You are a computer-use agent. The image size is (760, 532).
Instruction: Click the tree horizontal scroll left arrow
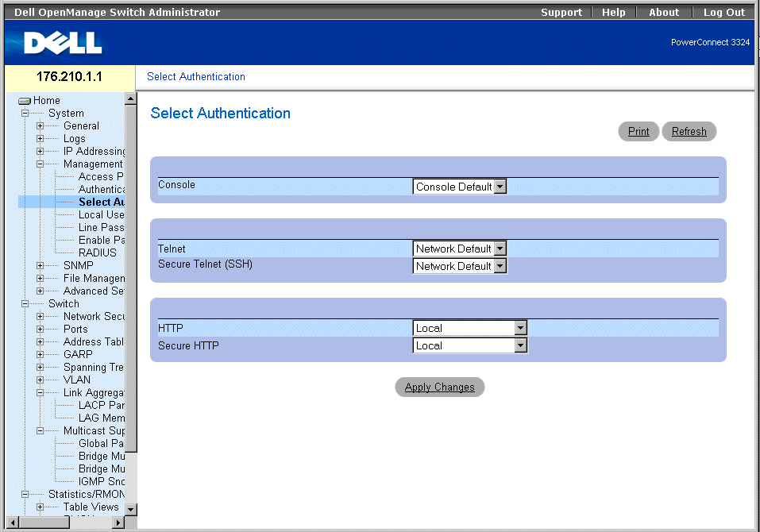[x=13, y=522]
